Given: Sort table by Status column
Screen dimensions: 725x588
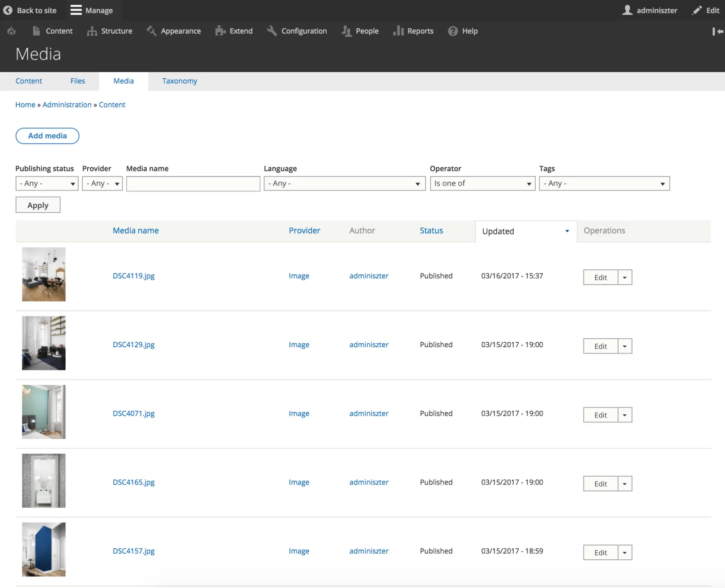Looking at the screenshot, I should click(x=431, y=231).
